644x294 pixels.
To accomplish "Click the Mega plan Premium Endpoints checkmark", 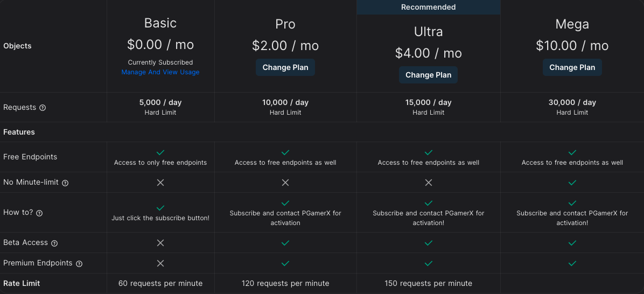I will 572,263.
